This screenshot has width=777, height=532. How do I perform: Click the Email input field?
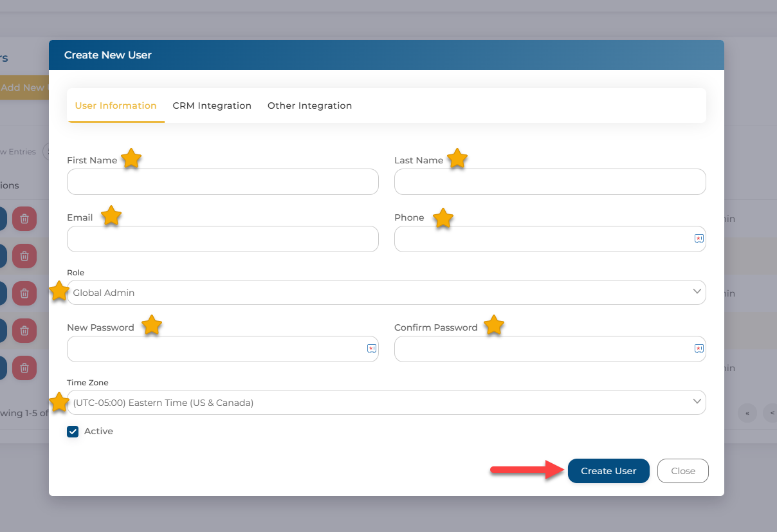223,239
